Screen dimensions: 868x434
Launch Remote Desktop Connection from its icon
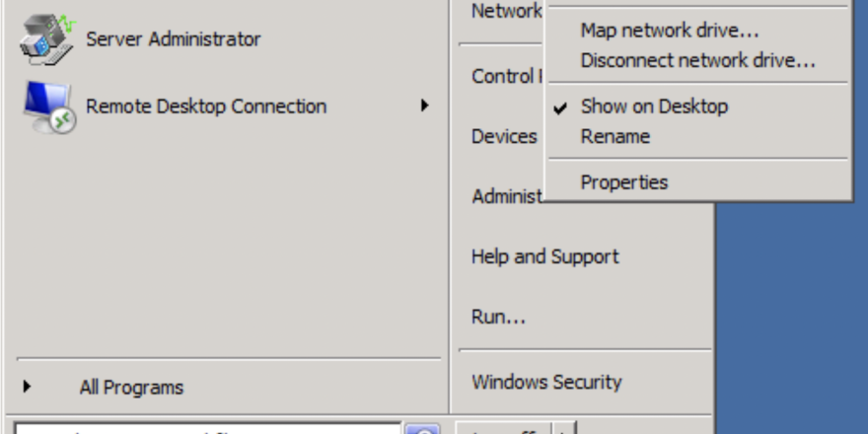tap(48, 107)
